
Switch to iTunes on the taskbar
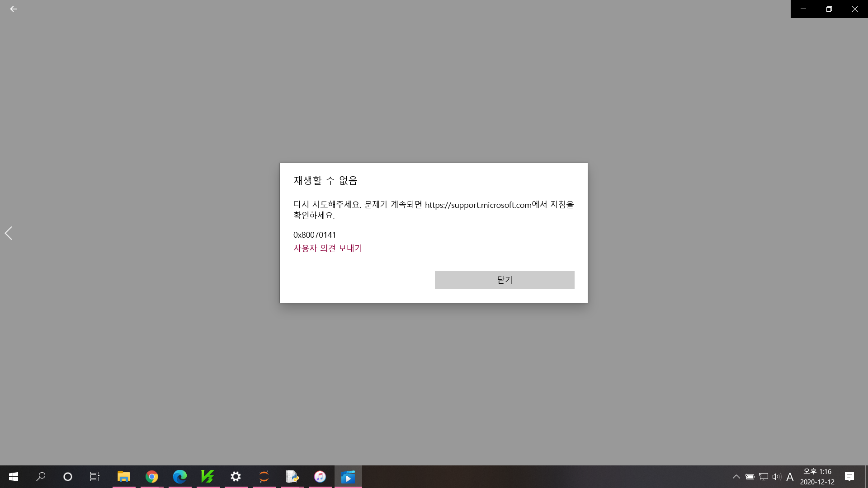(x=320, y=477)
